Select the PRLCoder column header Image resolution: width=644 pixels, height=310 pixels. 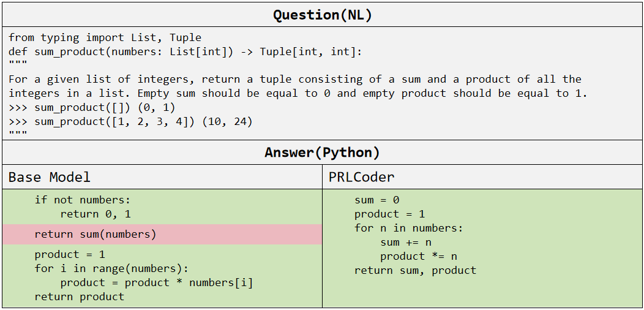point(362,178)
